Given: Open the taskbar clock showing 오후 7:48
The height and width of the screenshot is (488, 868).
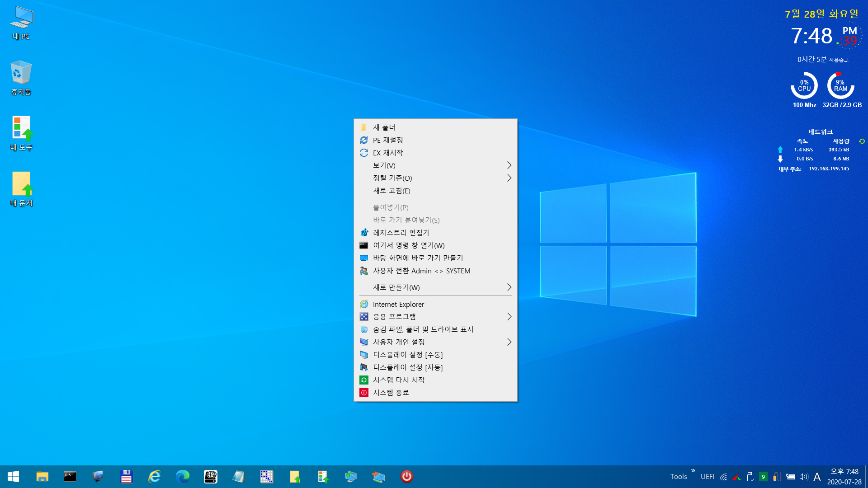Looking at the screenshot, I should click(844, 477).
